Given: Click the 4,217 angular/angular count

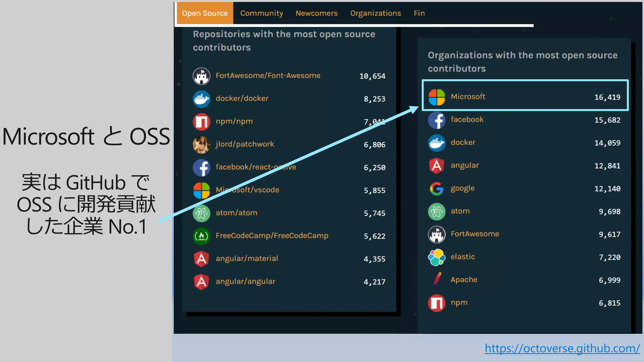Looking at the screenshot, I should [375, 282].
